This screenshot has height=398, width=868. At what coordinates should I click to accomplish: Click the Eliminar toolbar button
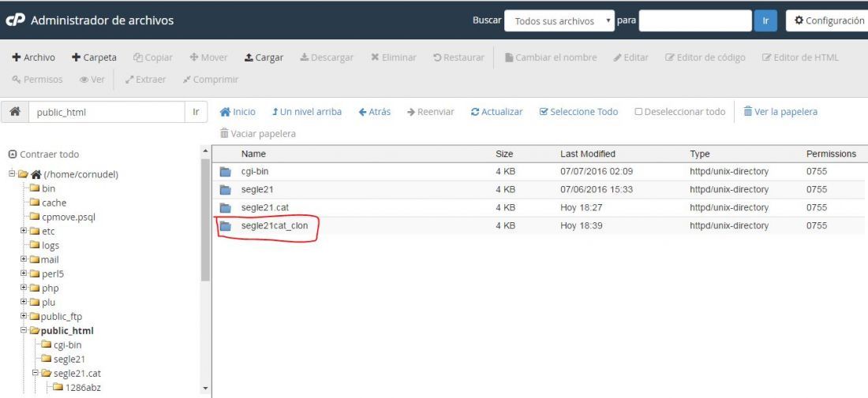(393, 58)
